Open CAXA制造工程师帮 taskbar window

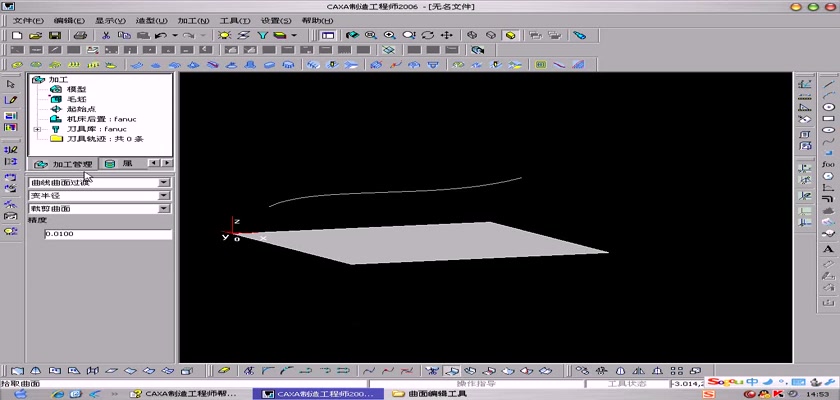pyautogui.click(x=185, y=394)
